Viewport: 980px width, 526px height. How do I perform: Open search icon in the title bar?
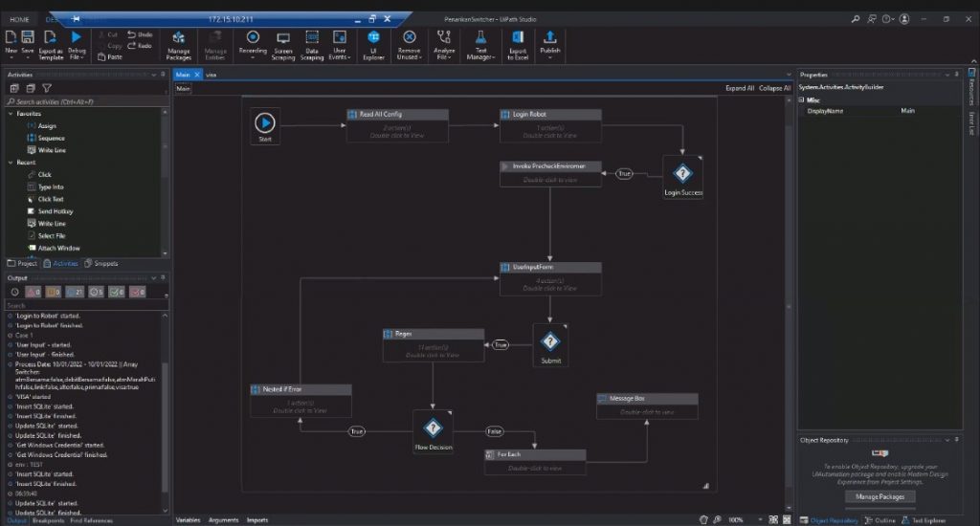click(855, 19)
